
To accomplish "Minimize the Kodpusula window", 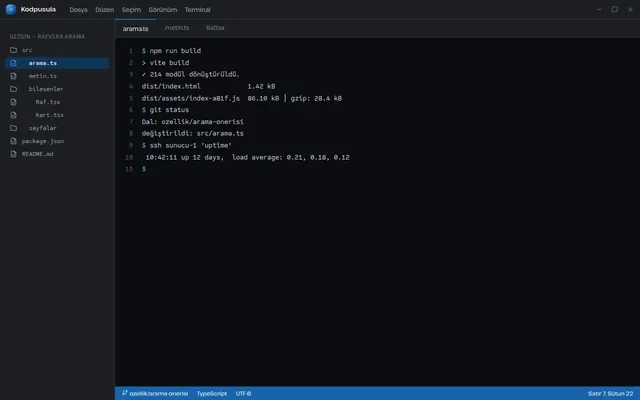I will tap(598, 9).
